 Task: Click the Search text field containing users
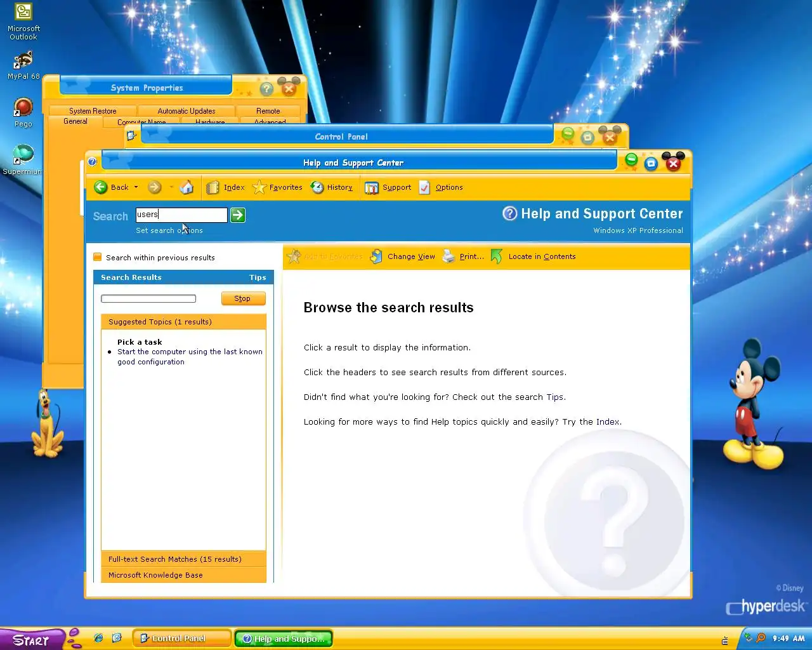click(181, 215)
